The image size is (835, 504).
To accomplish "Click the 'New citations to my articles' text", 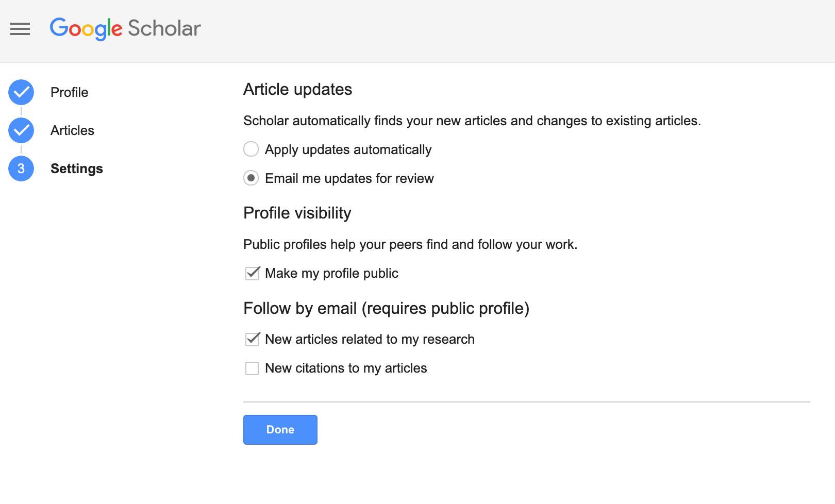I will (346, 368).
